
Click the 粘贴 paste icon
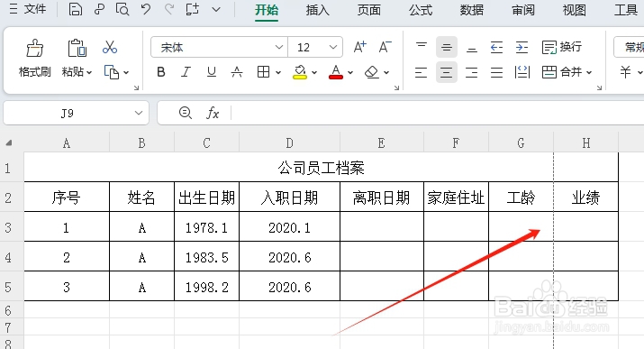click(x=77, y=48)
